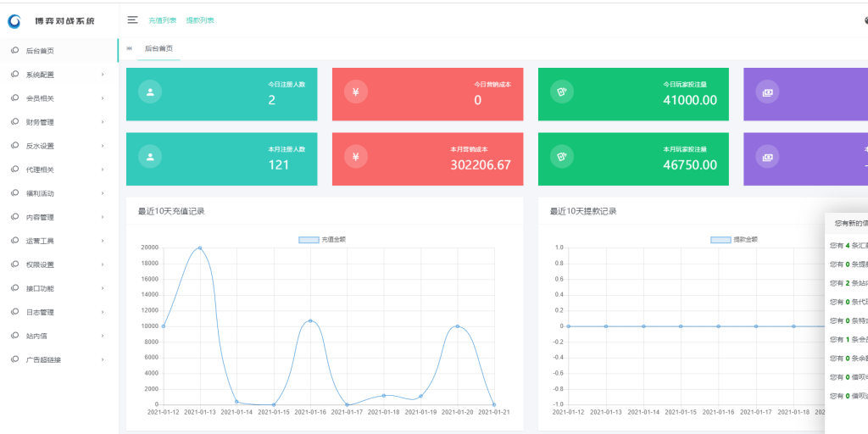868x434 pixels.
Task: Click the yen icon on 今日营销成本 card
Action: pos(356,92)
